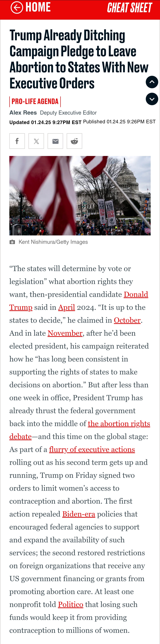Click the camera icon beside photo credit
Screen dimensions: 160x644
[12, 242]
